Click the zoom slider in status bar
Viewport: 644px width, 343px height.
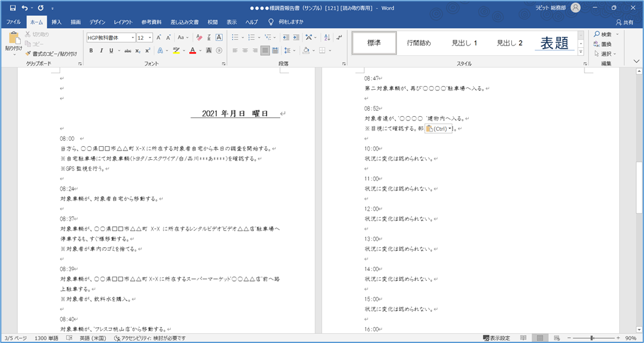point(592,338)
